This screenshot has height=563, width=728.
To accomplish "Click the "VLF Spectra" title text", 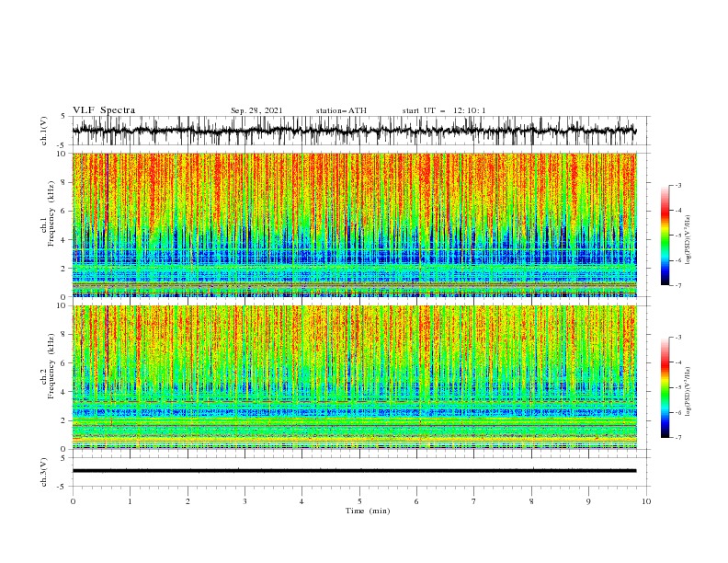I will tap(104, 110).
